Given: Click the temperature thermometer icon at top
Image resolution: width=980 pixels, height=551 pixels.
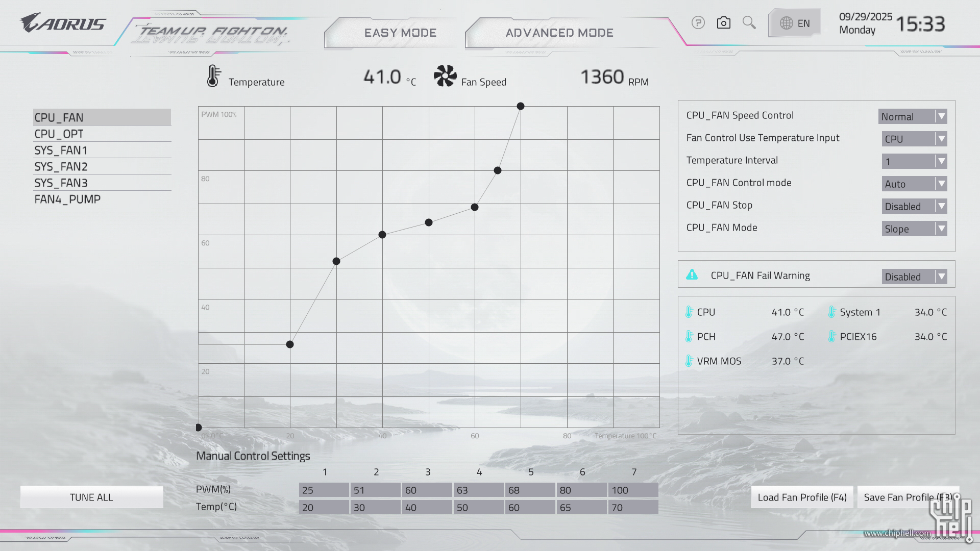Looking at the screenshot, I should pyautogui.click(x=213, y=76).
